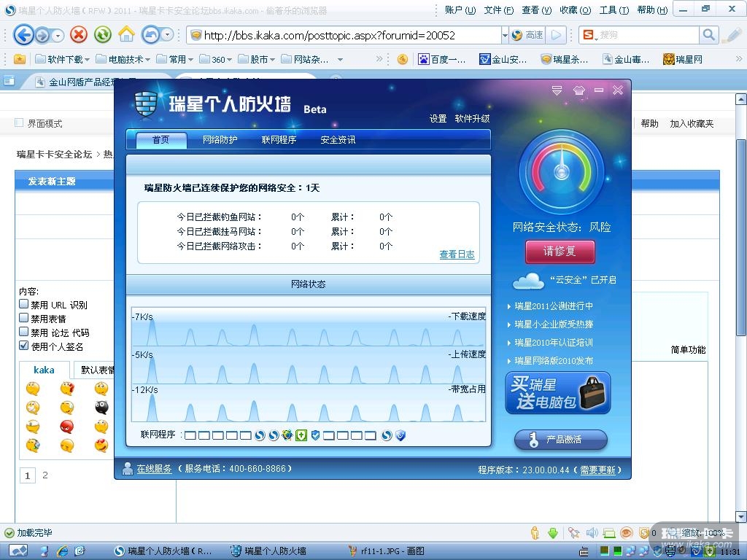Image resolution: width=747 pixels, height=560 pixels.
Task: Open the 股市 bookmark folder
Action: [256, 59]
